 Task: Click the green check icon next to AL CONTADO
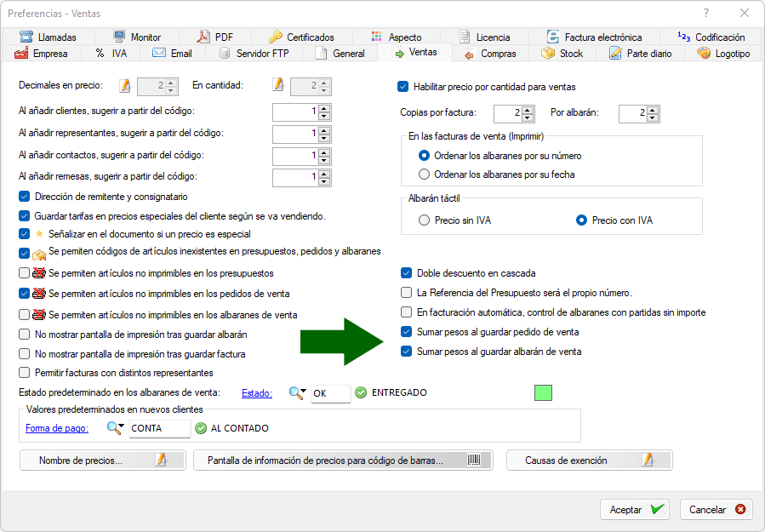pos(202,428)
